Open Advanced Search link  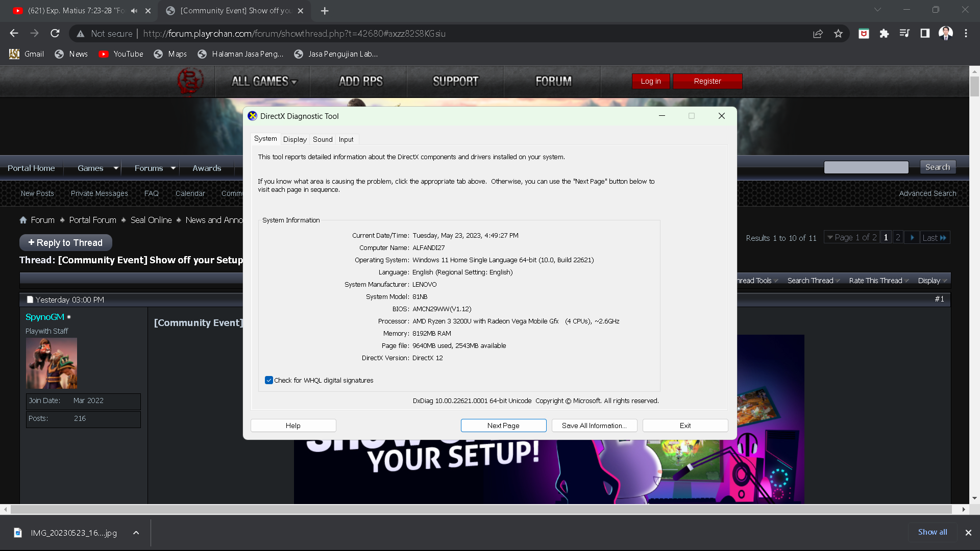tap(927, 193)
